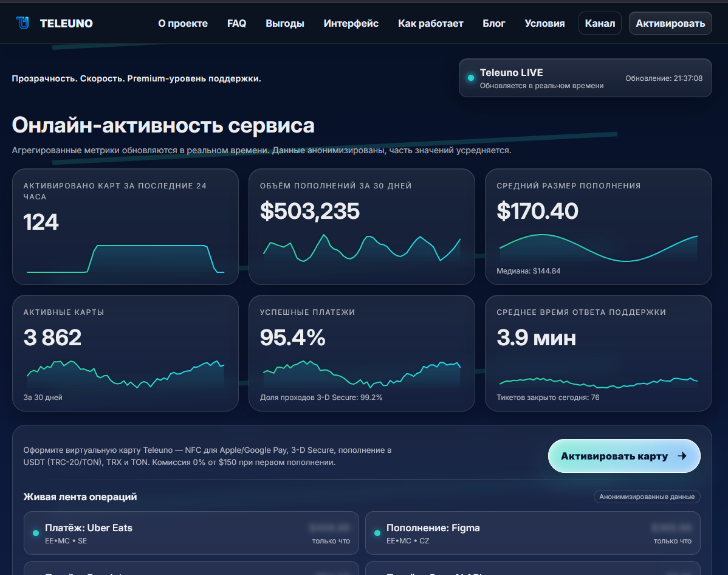Click the Uber Eats payment status dot
Screen dimensions: 728x575
point(36,533)
